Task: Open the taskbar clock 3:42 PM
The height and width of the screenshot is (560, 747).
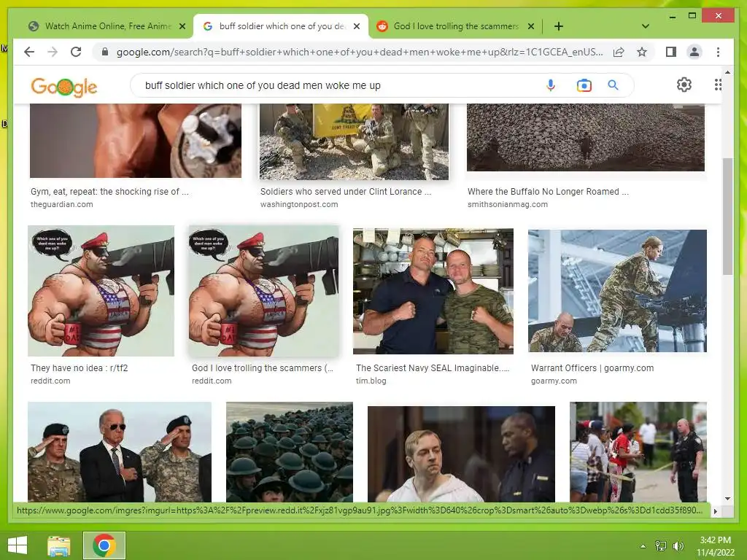Action: click(x=715, y=545)
